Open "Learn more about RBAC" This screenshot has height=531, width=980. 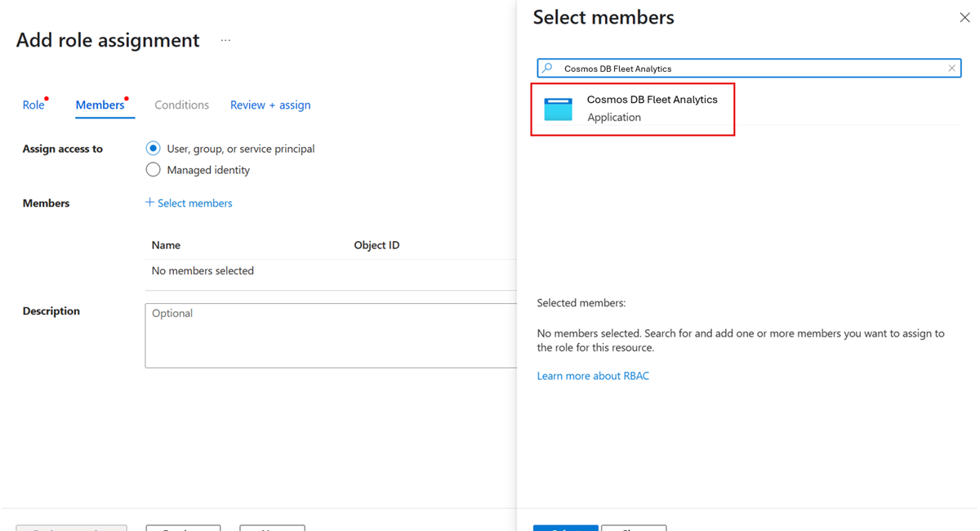[593, 375]
